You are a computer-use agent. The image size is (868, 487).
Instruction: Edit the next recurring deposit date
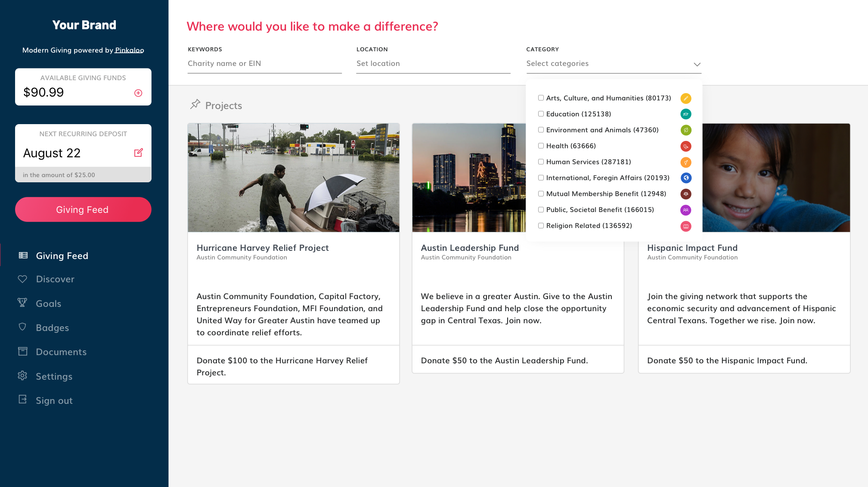click(x=138, y=153)
